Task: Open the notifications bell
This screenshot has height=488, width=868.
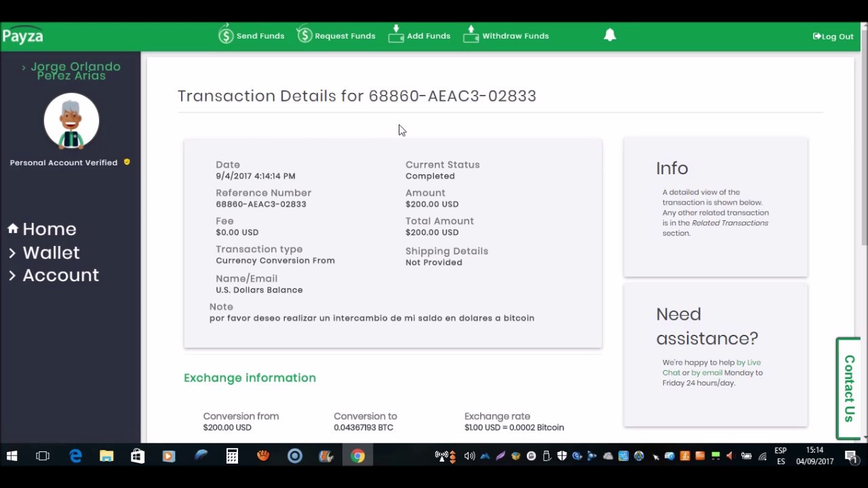Action: [610, 35]
